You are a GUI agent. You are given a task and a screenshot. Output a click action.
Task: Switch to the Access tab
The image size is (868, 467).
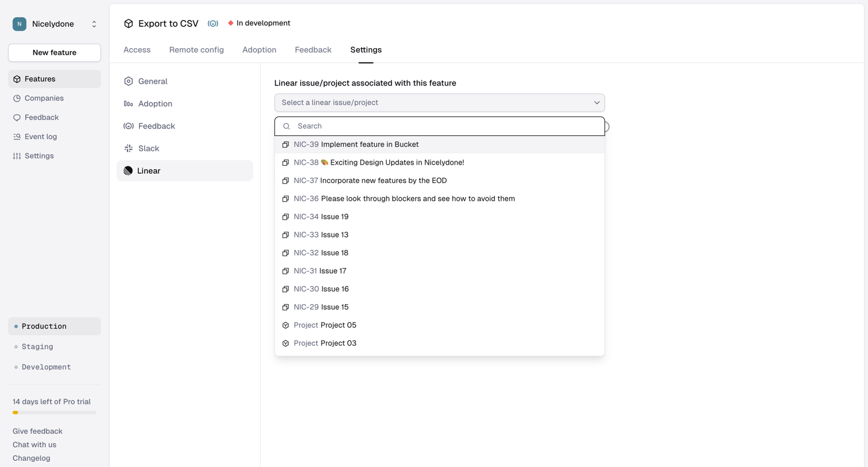pyautogui.click(x=137, y=50)
